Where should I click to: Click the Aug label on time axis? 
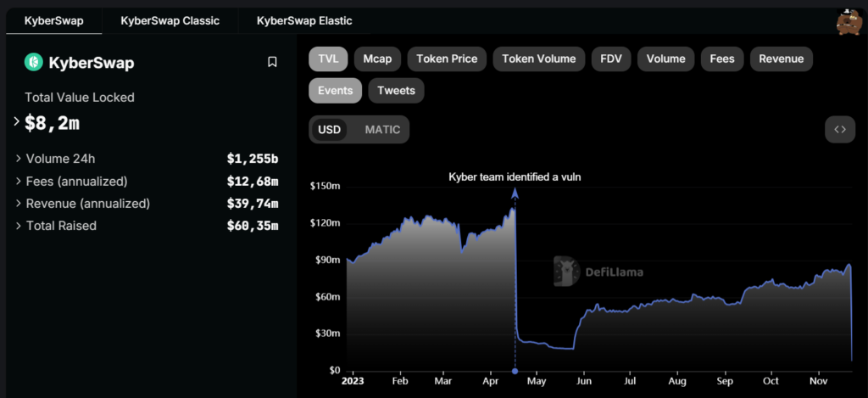click(x=677, y=381)
